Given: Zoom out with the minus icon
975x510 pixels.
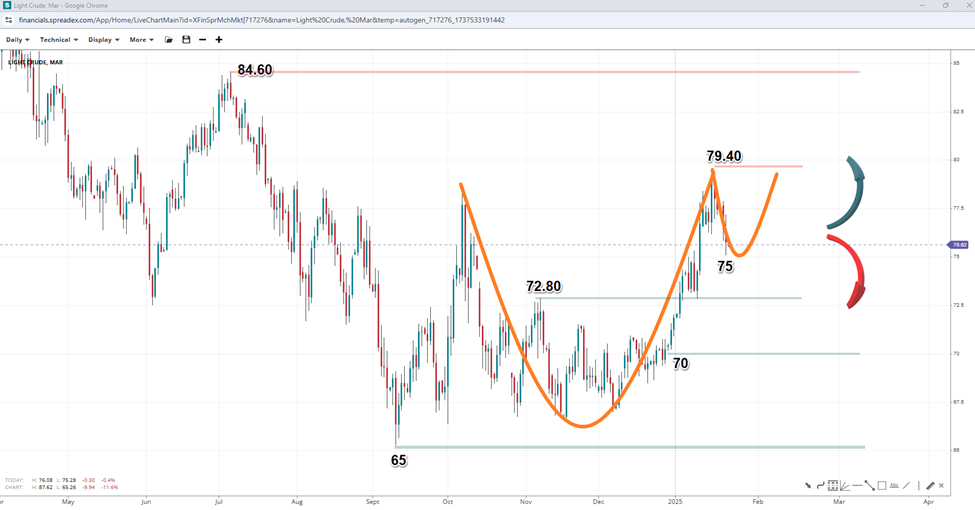Looking at the screenshot, I should (x=202, y=40).
